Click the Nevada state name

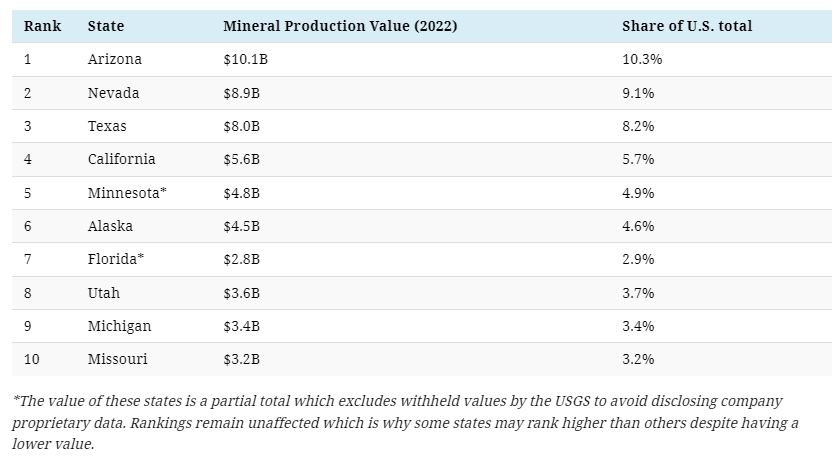pos(114,93)
